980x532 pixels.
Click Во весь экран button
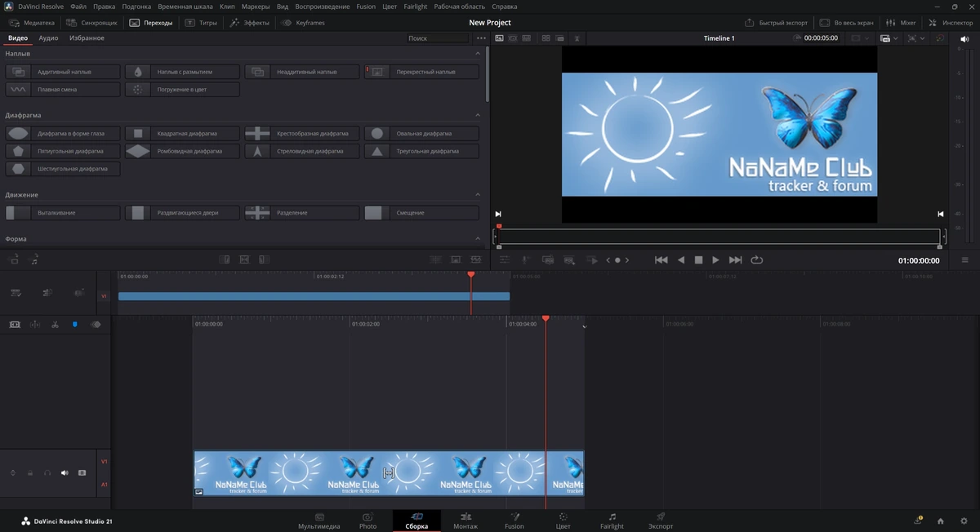coord(847,23)
